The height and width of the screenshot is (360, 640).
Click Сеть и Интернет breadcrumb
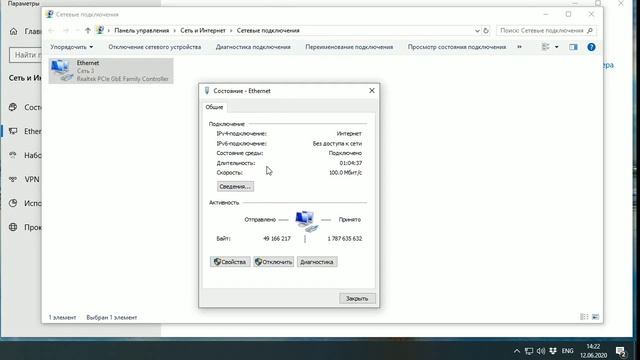(x=203, y=31)
